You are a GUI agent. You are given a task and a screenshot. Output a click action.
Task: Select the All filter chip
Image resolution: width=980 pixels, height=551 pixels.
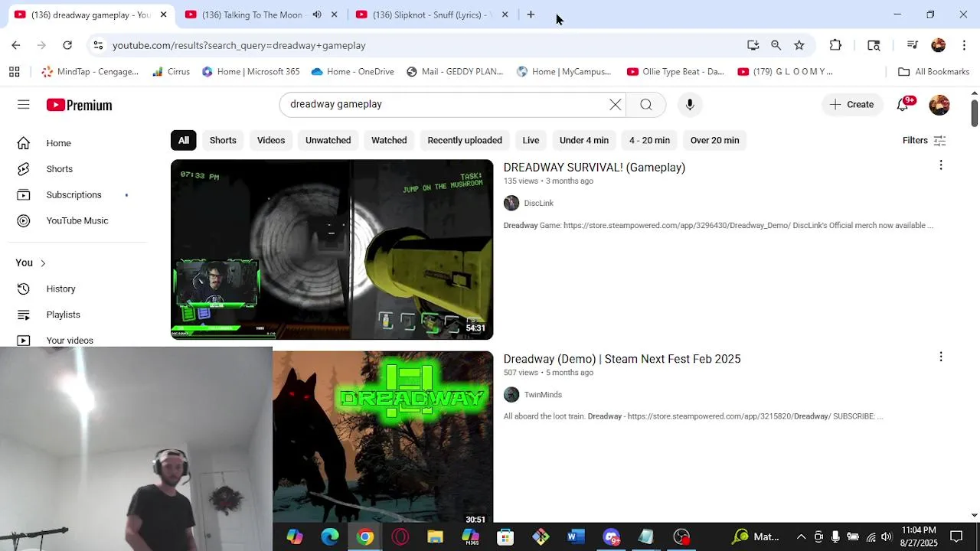[x=184, y=140]
